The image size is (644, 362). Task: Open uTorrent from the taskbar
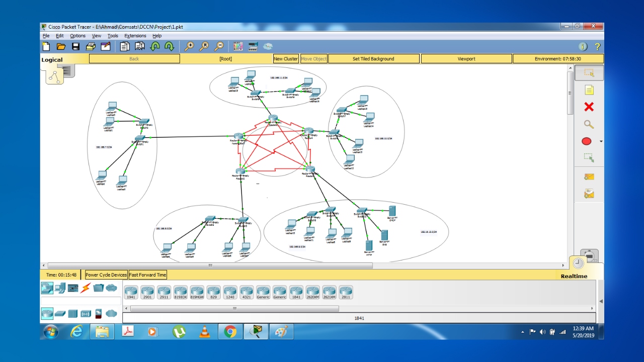(x=179, y=331)
